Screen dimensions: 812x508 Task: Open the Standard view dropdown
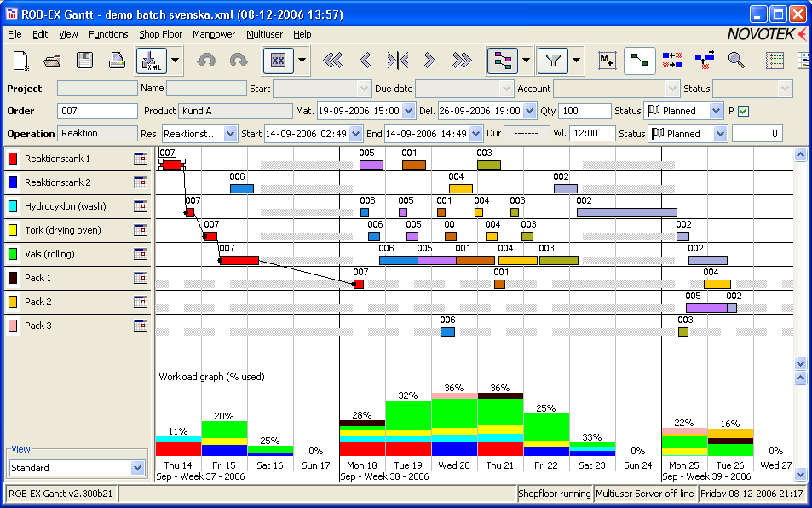coord(137,468)
